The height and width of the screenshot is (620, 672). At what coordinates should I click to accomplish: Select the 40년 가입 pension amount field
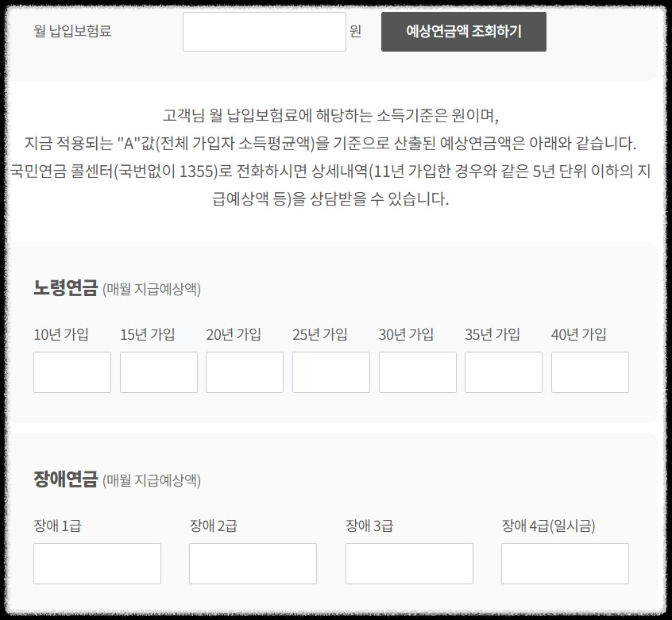[590, 372]
